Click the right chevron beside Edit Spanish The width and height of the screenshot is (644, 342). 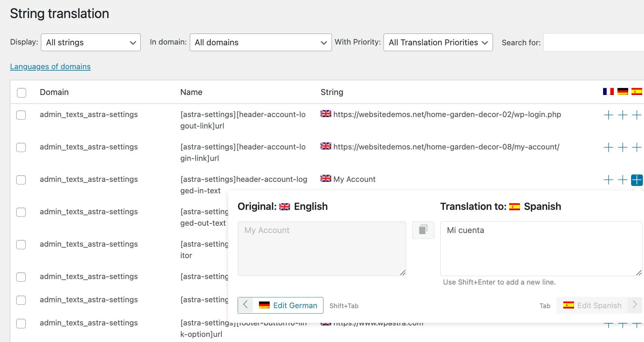[x=634, y=305]
